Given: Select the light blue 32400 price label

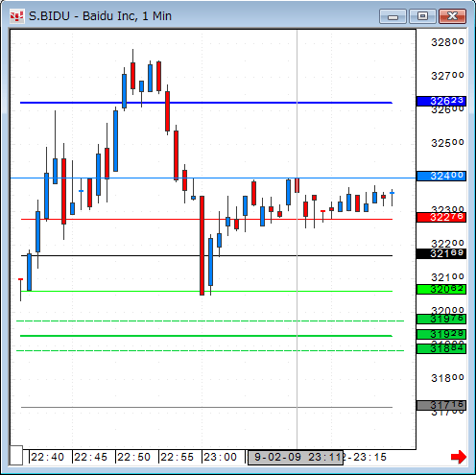Looking at the screenshot, I should click(x=441, y=176).
